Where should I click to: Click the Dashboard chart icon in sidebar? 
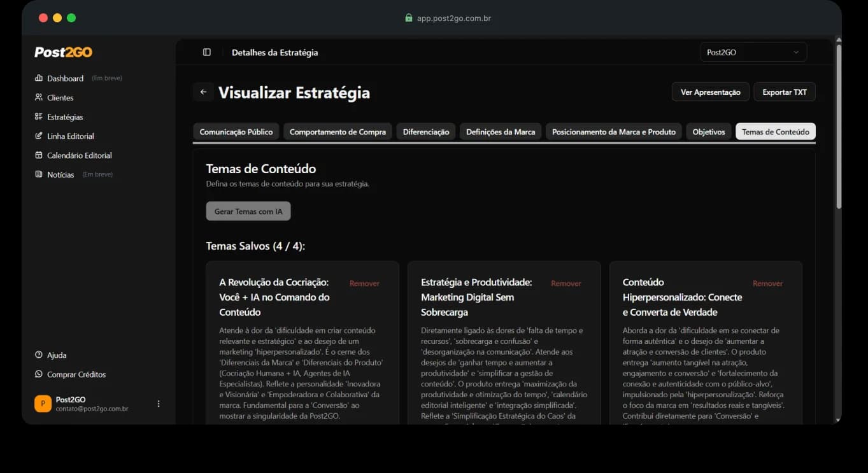click(39, 78)
